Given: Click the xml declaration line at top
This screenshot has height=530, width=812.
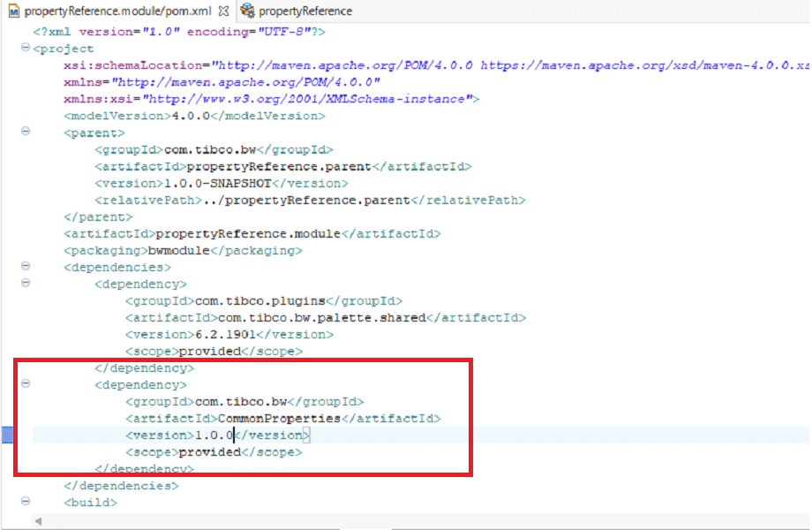Looking at the screenshot, I should pyautogui.click(x=179, y=32).
